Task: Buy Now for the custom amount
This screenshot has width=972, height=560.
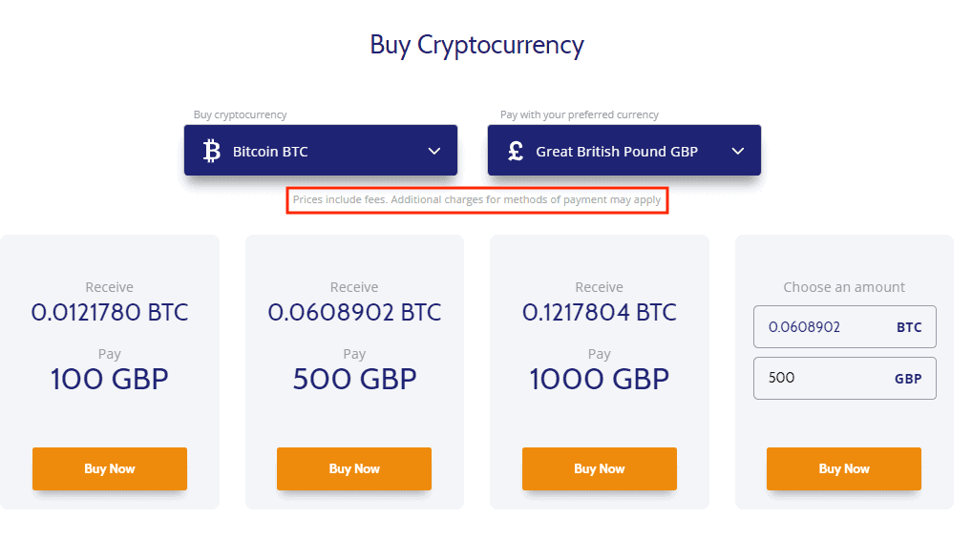Action: [x=844, y=469]
